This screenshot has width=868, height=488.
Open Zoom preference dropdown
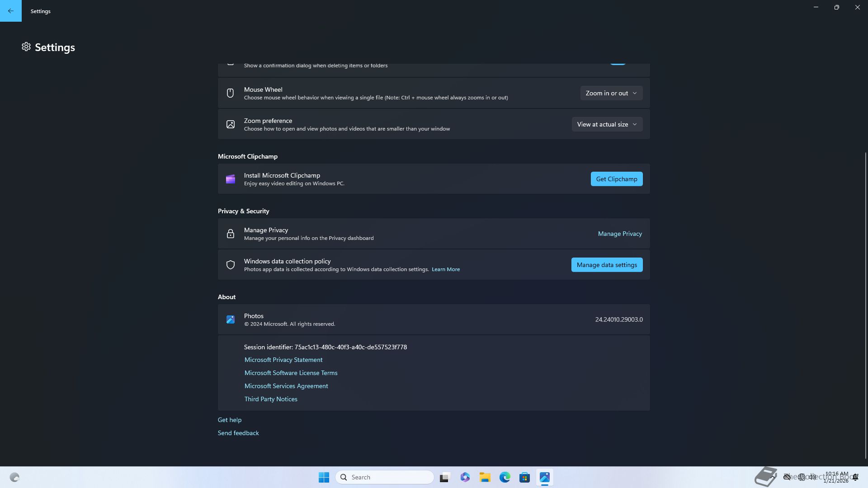tap(607, 124)
